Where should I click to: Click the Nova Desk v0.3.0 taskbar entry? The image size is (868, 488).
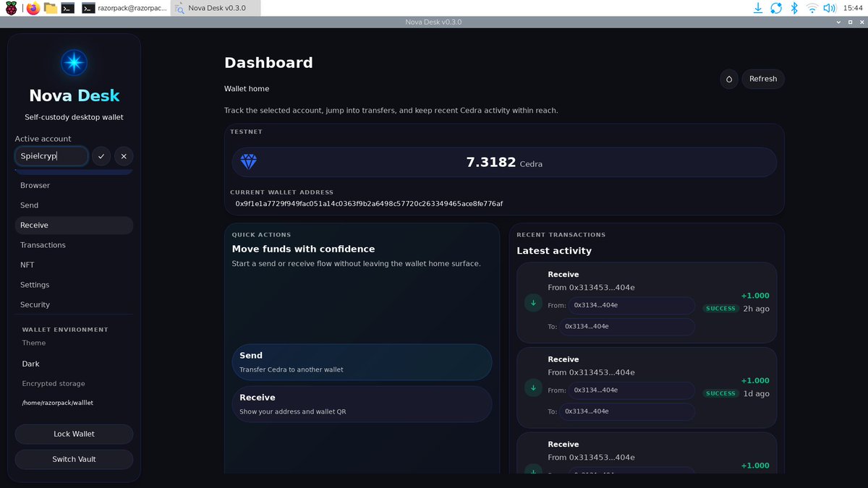coord(216,8)
